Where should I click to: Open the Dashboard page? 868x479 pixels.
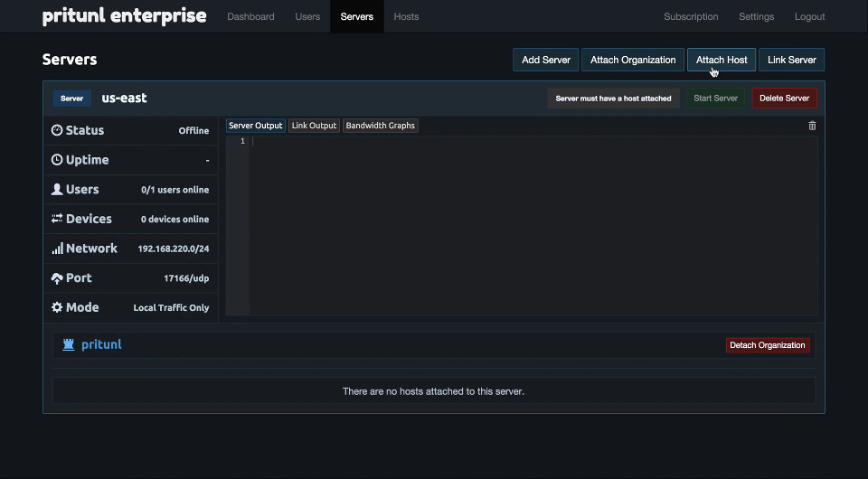pos(250,16)
